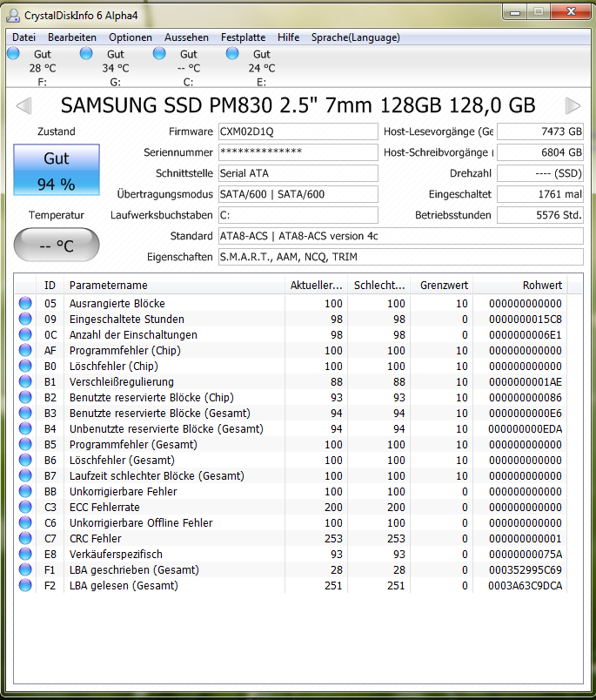596x700 pixels.
Task: Open the Festplatte menu
Action: tap(243, 37)
